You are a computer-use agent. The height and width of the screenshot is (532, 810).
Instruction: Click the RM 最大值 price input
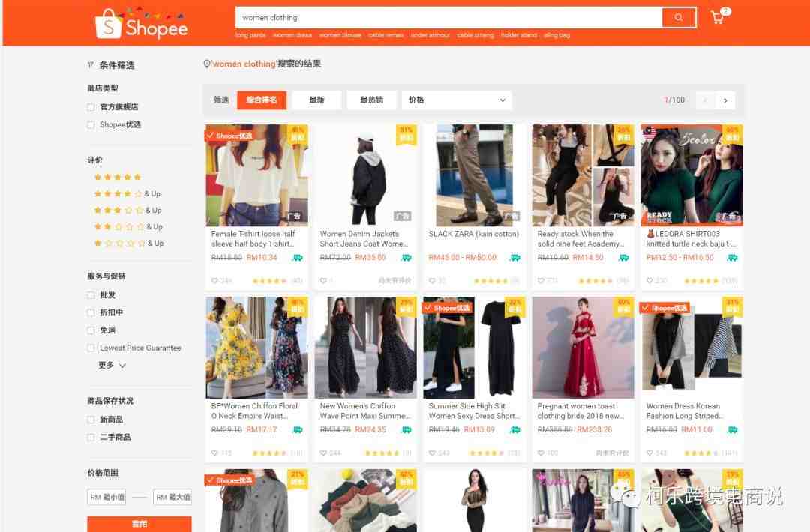tap(172, 497)
